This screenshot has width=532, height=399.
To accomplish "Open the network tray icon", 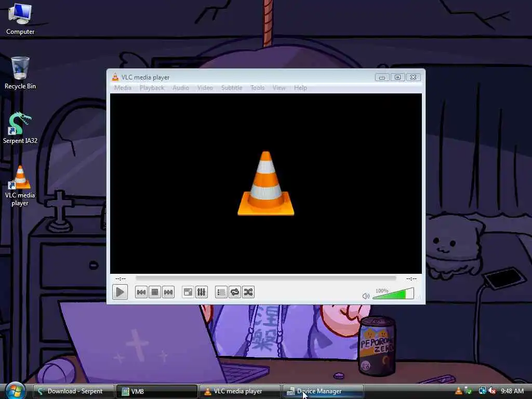I will coord(482,391).
